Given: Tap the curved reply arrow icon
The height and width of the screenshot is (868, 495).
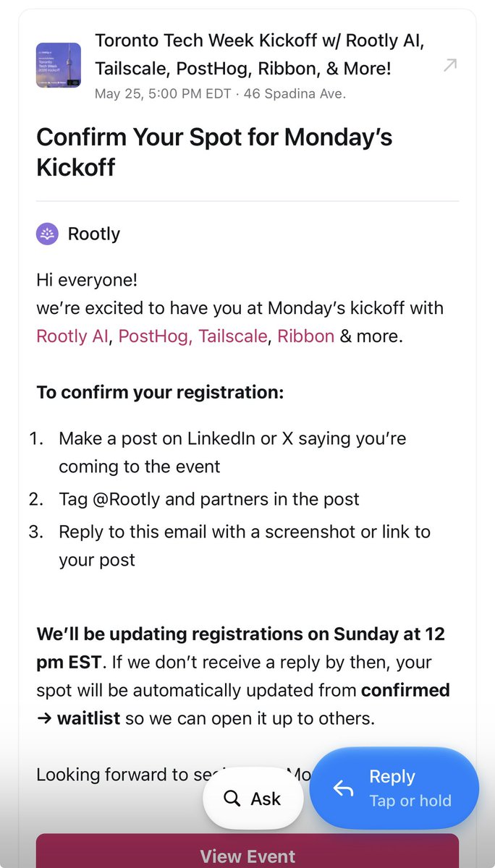Looking at the screenshot, I should 343,788.
